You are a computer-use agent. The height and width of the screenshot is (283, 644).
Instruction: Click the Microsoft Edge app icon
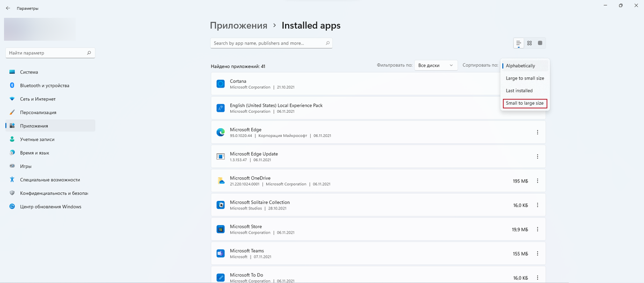tap(221, 132)
